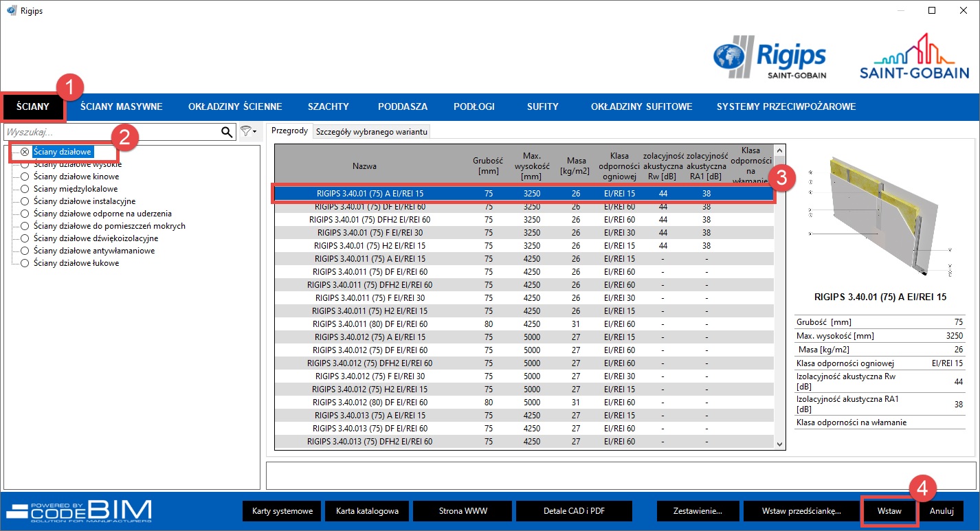Open OKŁADZINY SUFITOWE tab

(641, 106)
